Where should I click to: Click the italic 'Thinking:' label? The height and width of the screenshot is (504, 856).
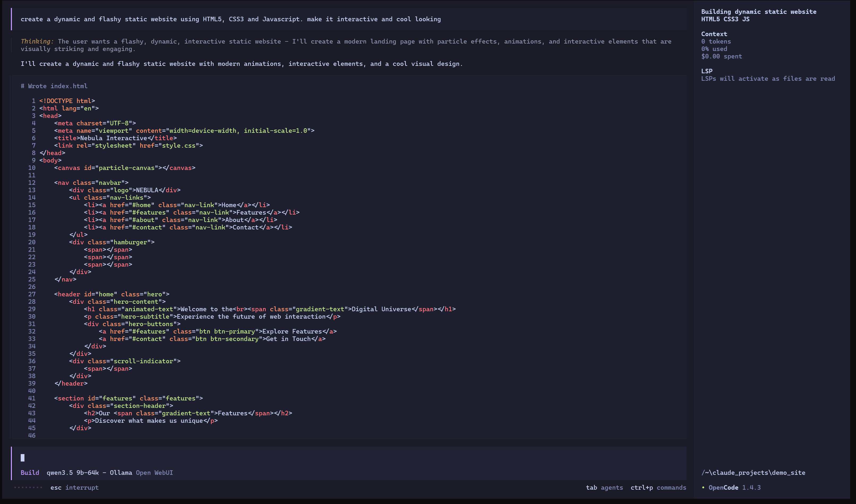(37, 41)
